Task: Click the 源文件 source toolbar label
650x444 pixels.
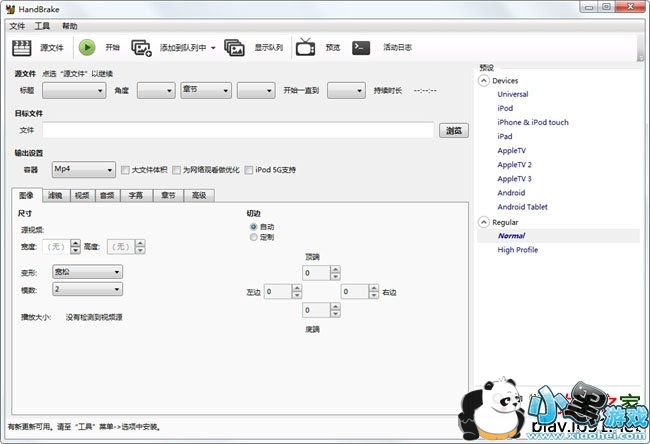Action: point(52,48)
